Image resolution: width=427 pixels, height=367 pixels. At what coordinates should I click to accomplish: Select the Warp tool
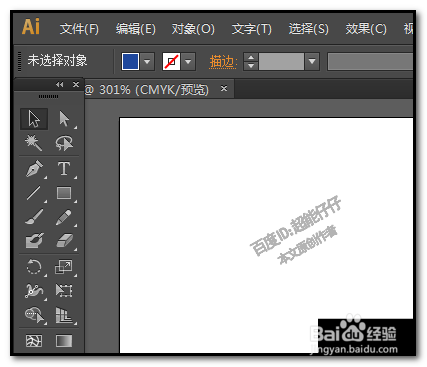point(34,291)
